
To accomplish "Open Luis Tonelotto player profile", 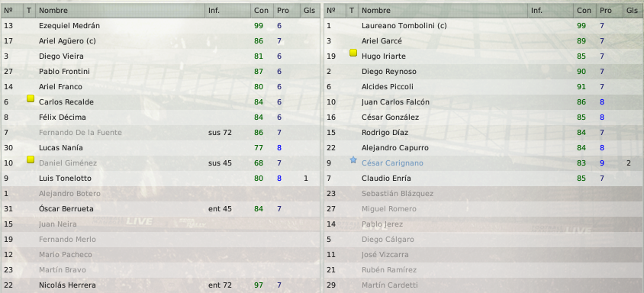I will coord(65,179).
